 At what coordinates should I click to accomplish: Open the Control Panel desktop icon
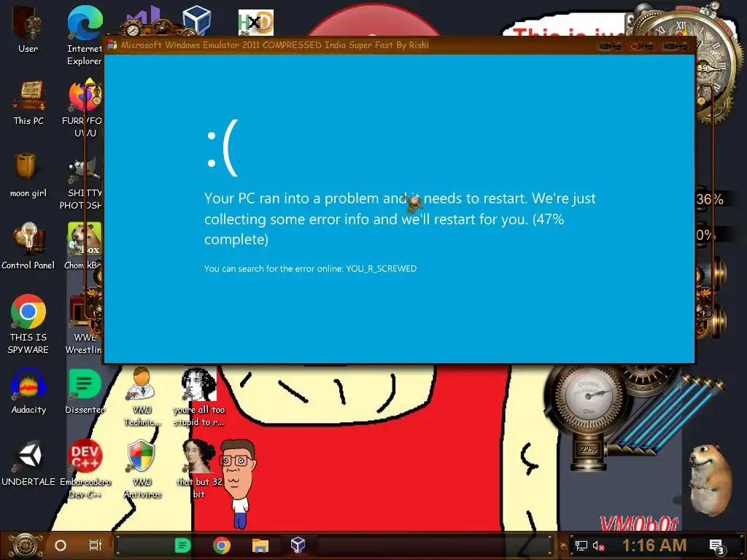coord(28,245)
